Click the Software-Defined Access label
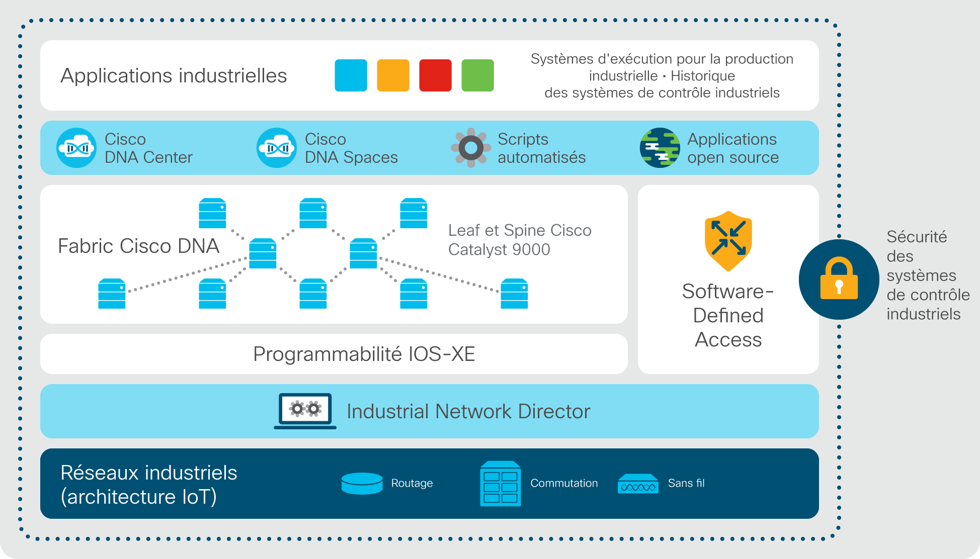Viewport: 980px width, 559px height. coord(728,315)
